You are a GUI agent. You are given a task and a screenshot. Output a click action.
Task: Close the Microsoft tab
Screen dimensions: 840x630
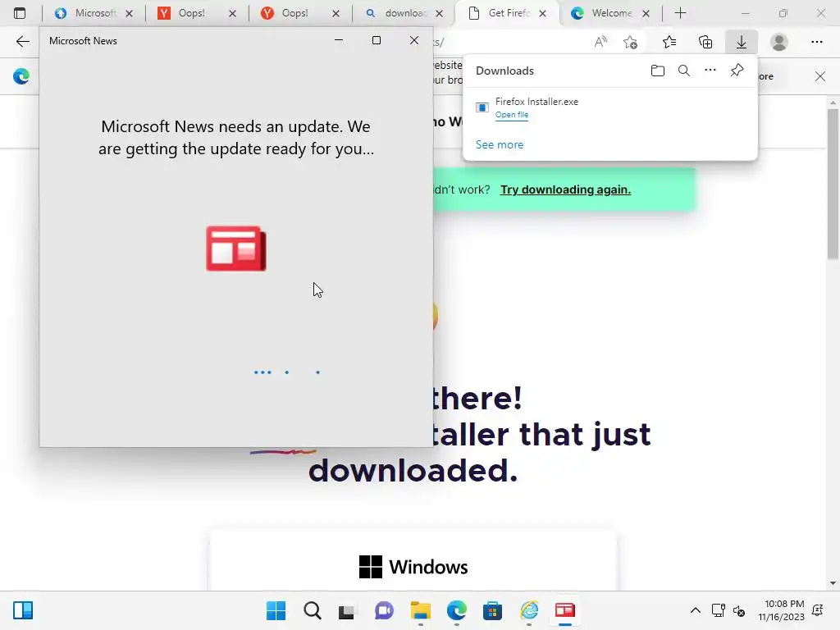(129, 13)
